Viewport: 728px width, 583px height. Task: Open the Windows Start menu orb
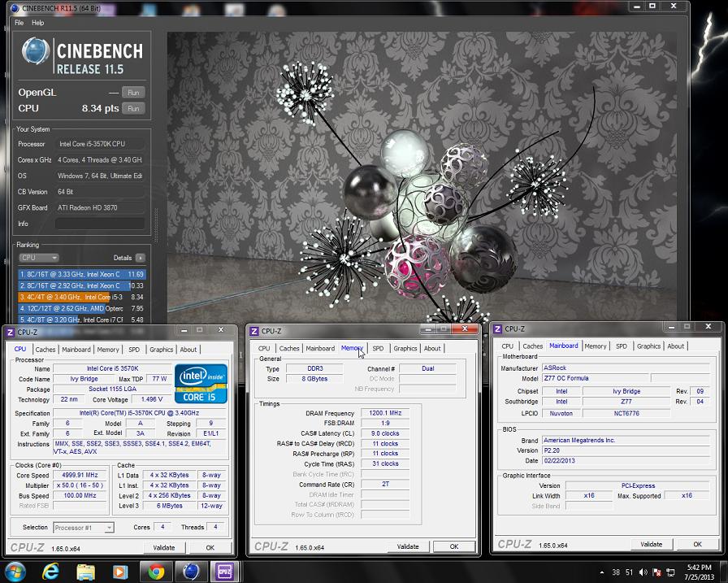pos(15,572)
